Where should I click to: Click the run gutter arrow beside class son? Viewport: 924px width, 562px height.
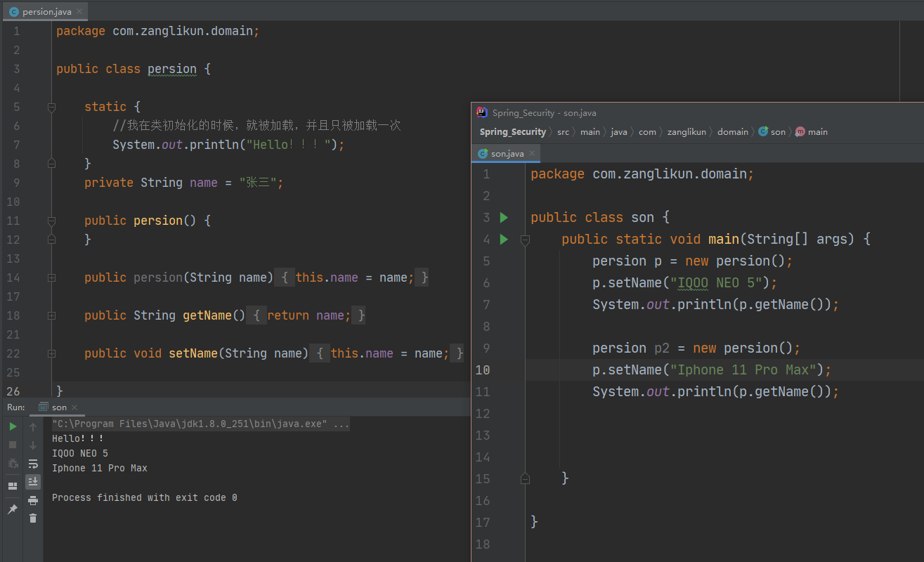click(504, 218)
